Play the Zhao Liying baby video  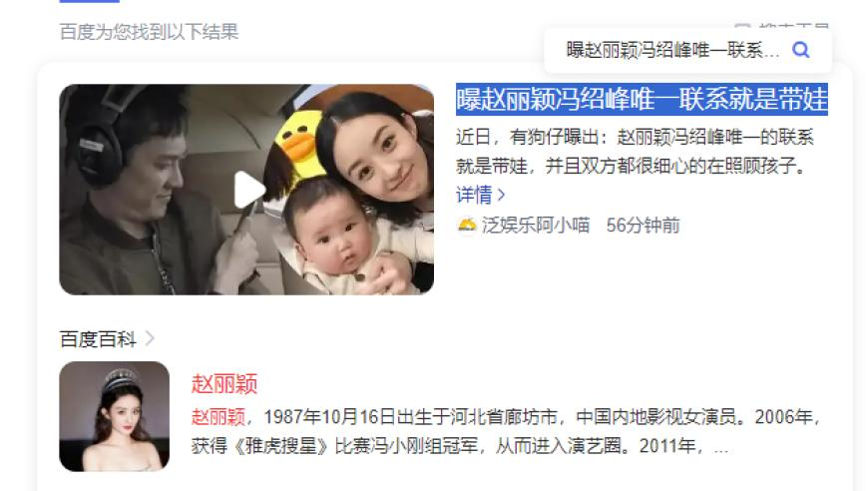[248, 190]
